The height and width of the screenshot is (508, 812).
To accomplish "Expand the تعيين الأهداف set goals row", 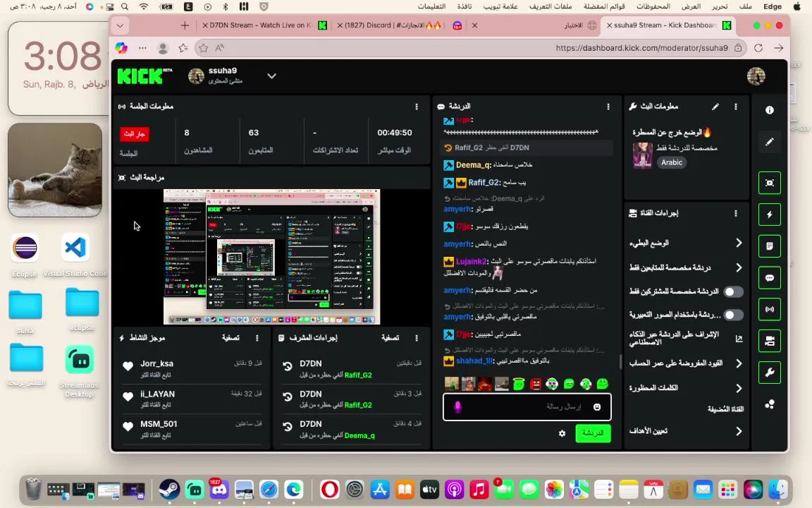I will point(686,431).
